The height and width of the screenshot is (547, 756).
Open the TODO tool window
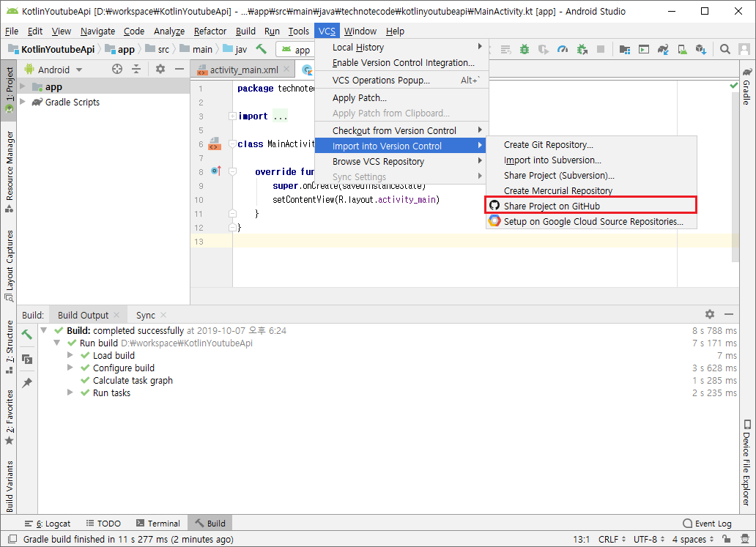103,524
